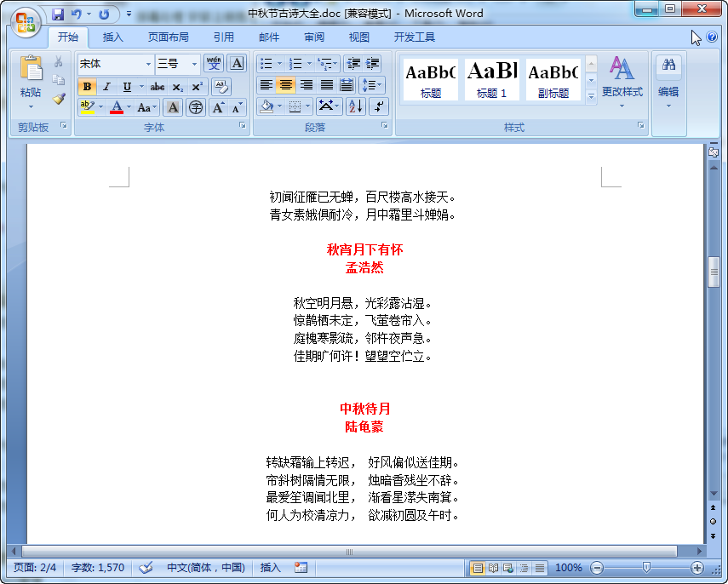Image resolution: width=728 pixels, height=584 pixels.
Task: Toggle superscript formatting
Action: [197, 86]
